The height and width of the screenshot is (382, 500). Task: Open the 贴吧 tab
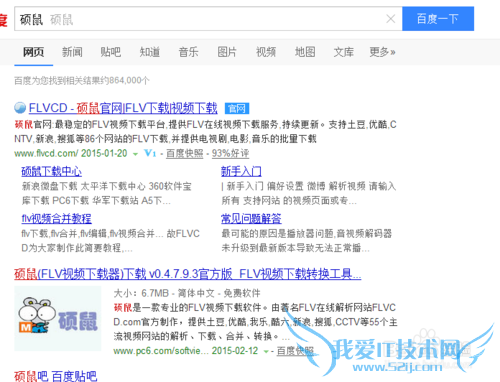111,52
